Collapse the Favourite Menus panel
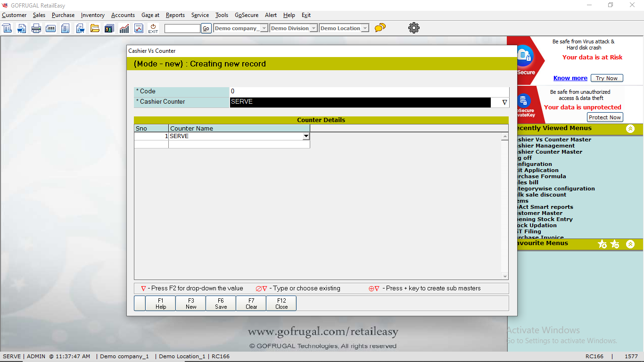 click(630, 244)
